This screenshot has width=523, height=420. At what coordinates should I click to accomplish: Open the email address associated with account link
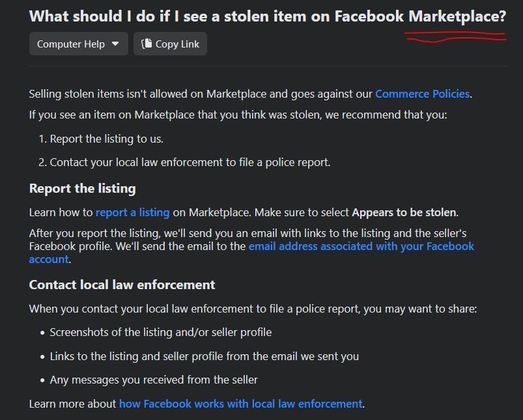point(361,246)
